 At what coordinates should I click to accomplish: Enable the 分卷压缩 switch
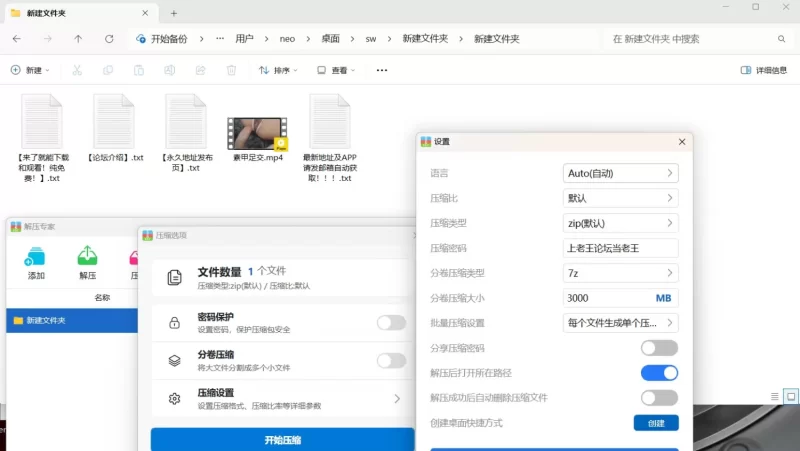[391, 361]
